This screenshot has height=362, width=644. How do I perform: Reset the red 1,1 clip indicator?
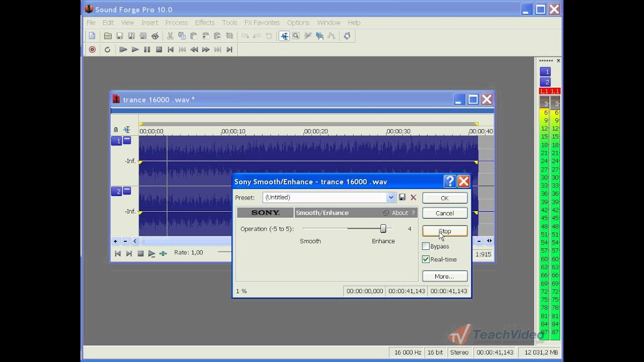(x=549, y=91)
